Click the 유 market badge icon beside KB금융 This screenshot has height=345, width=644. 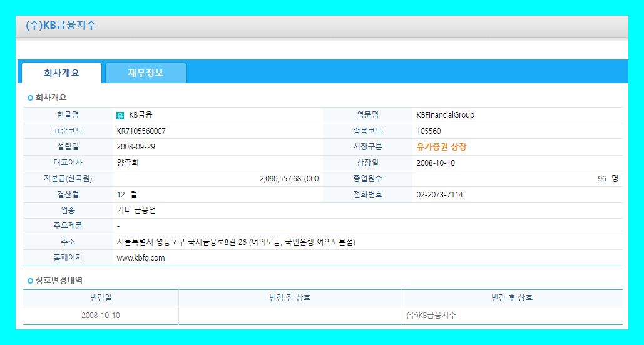tap(120, 115)
